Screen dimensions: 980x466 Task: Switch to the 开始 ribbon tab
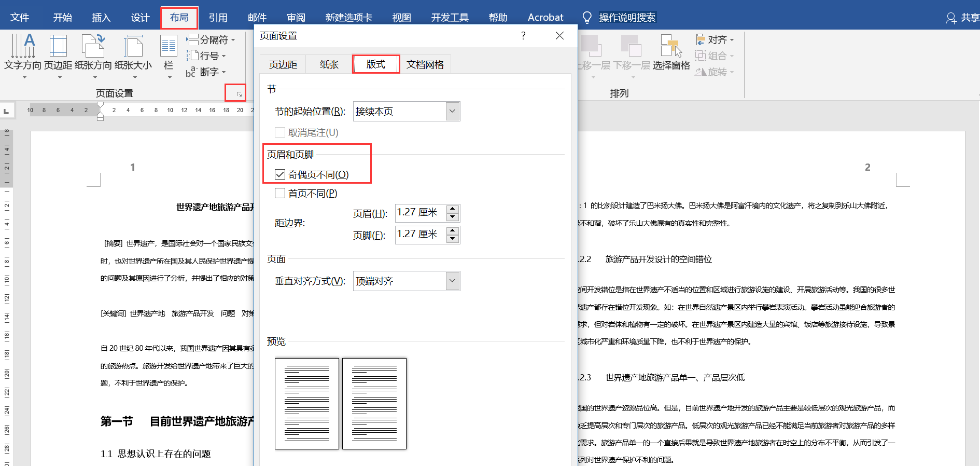point(63,17)
